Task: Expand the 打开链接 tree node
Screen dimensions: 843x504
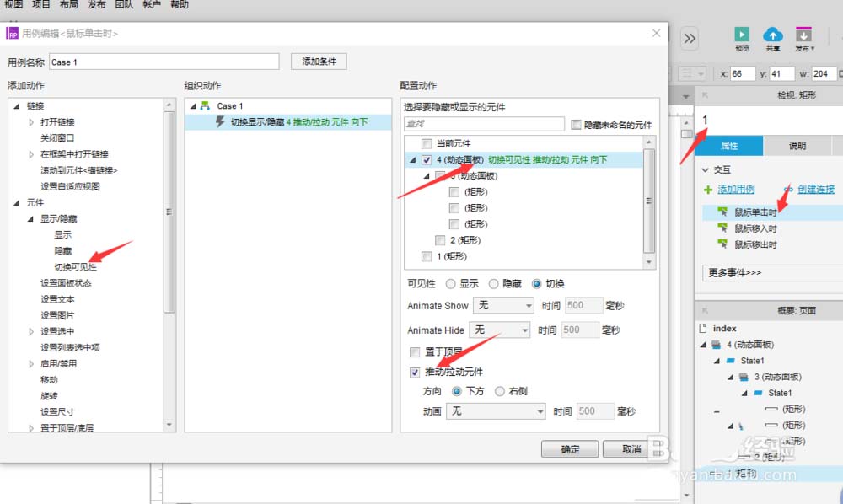Action: pos(31,122)
